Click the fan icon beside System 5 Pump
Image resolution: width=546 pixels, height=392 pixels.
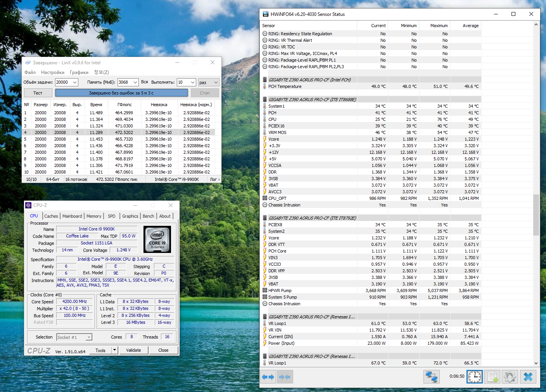coord(265,297)
